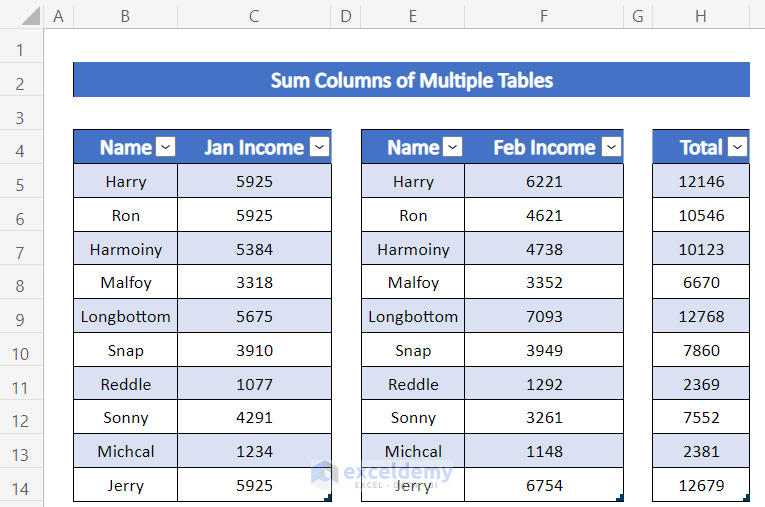Select row 14 header
765x507 pixels.
click(x=22, y=486)
